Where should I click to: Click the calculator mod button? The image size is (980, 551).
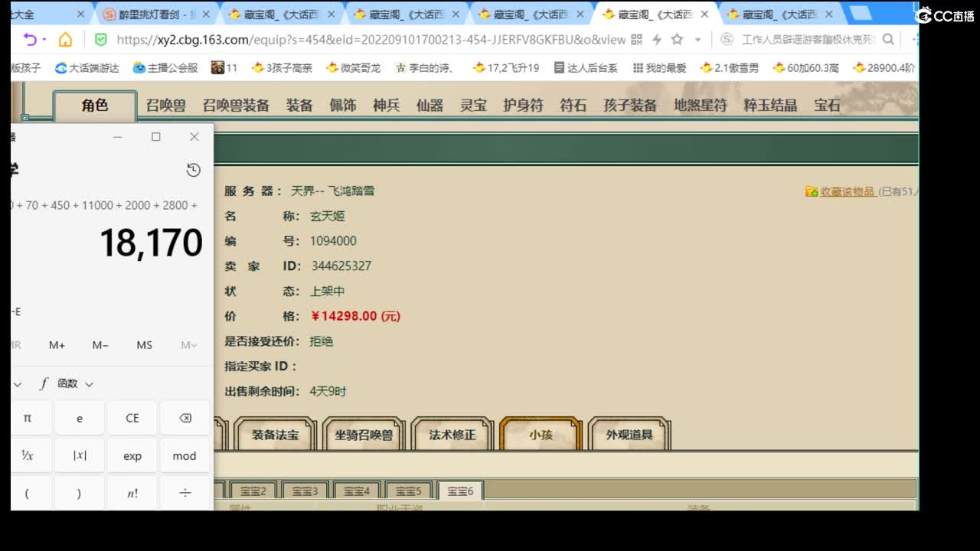click(185, 455)
